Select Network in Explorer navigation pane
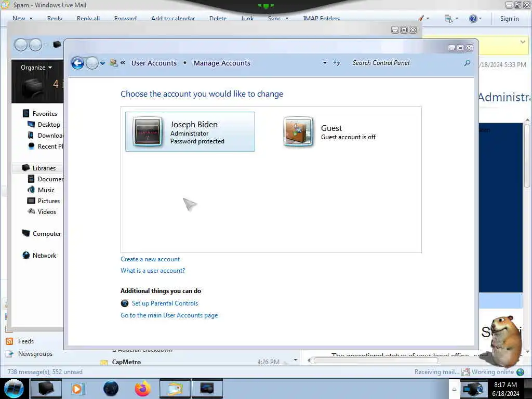The height and width of the screenshot is (399, 532). (44, 255)
